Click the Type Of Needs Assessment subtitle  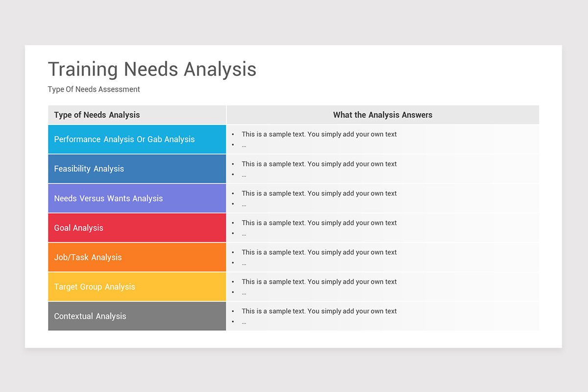[x=94, y=89]
